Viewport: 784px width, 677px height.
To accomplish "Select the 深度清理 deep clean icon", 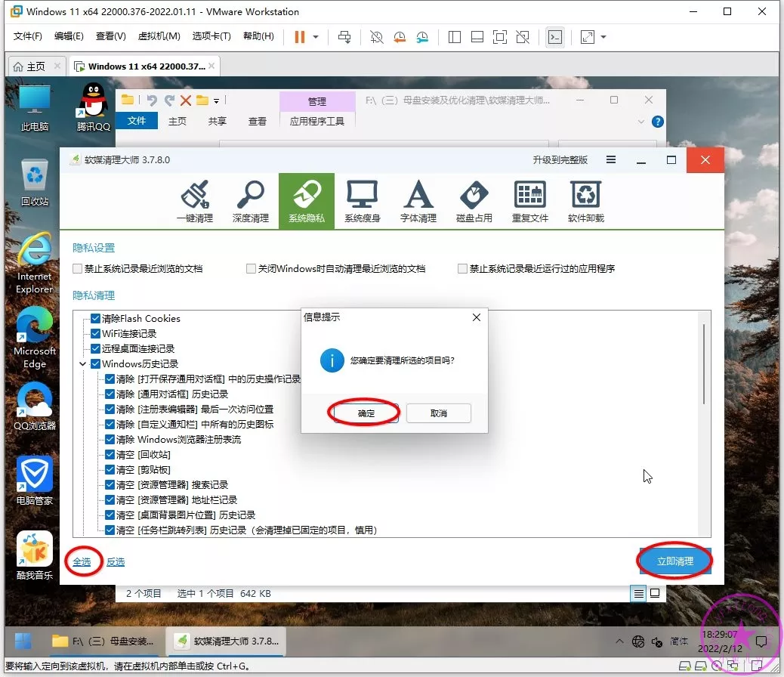I will [250, 202].
